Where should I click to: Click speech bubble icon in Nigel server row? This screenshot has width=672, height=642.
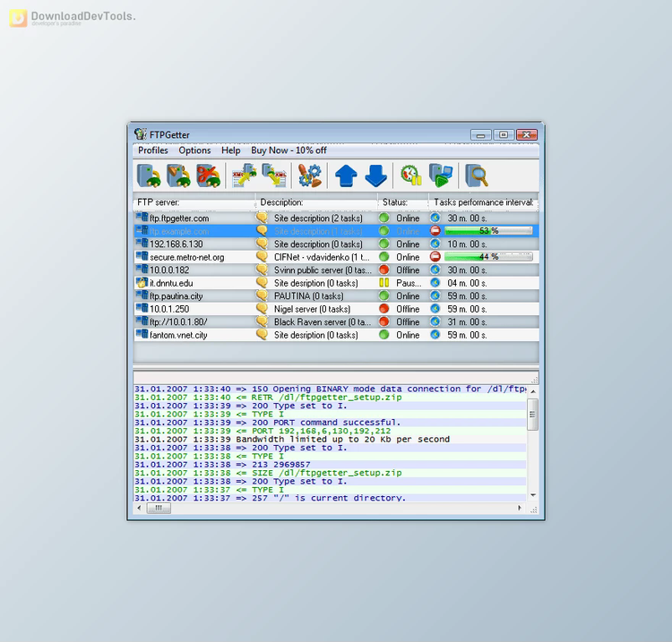[262, 308]
